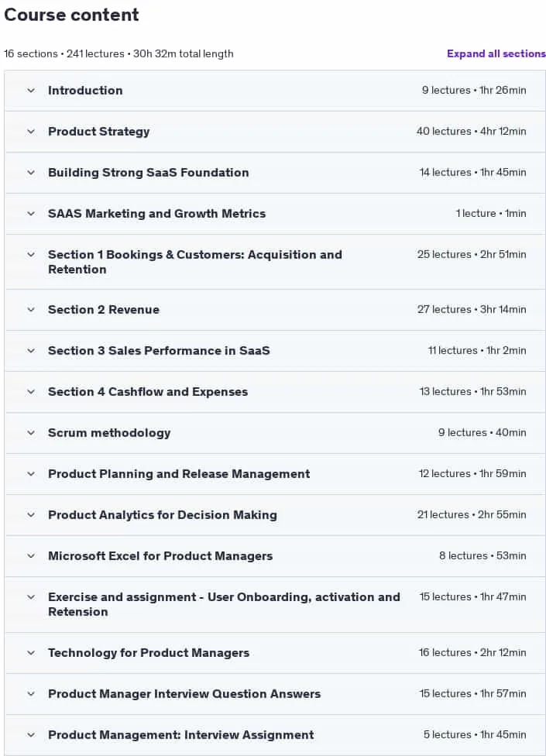Click chevron beside Section 4 Cashflow and Expenses
Image resolution: width=546 pixels, height=756 pixels.
(x=31, y=391)
